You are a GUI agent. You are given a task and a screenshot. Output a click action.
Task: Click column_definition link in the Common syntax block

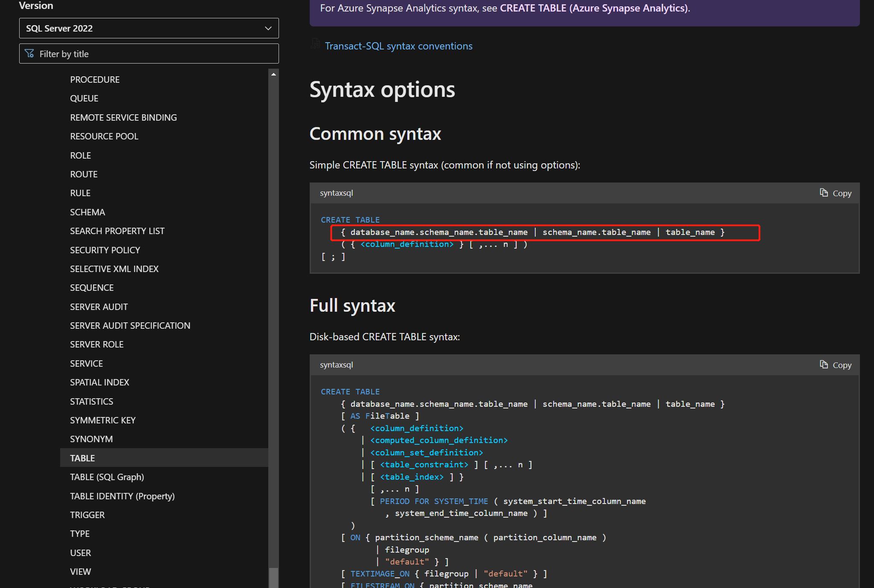click(407, 244)
